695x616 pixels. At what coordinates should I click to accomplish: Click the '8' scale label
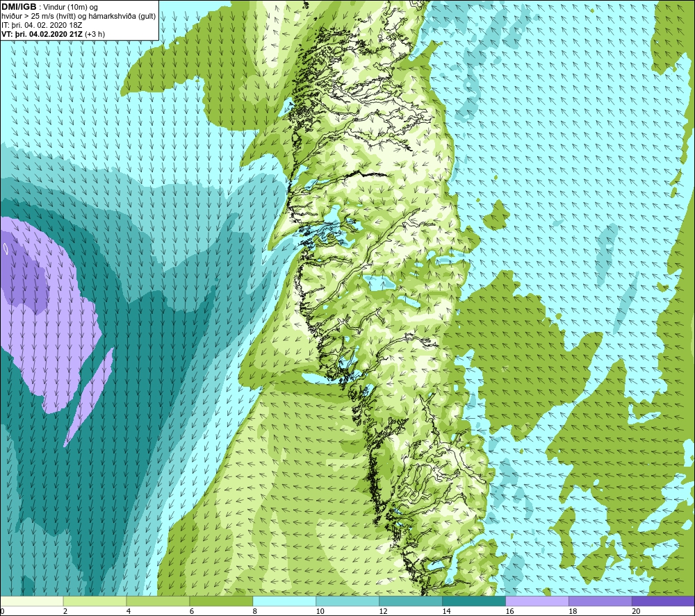click(255, 611)
